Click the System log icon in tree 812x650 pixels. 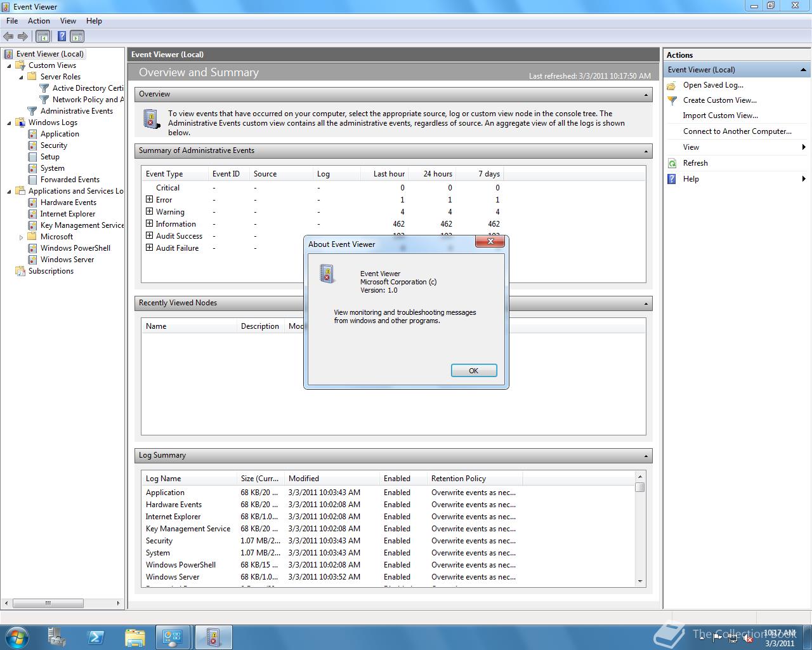click(32, 168)
